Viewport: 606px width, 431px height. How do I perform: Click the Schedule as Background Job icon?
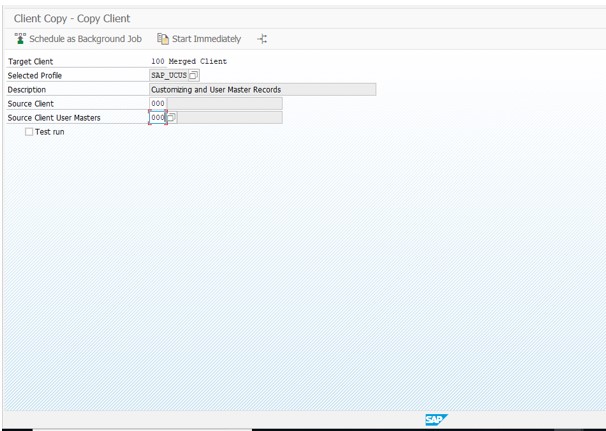point(20,39)
